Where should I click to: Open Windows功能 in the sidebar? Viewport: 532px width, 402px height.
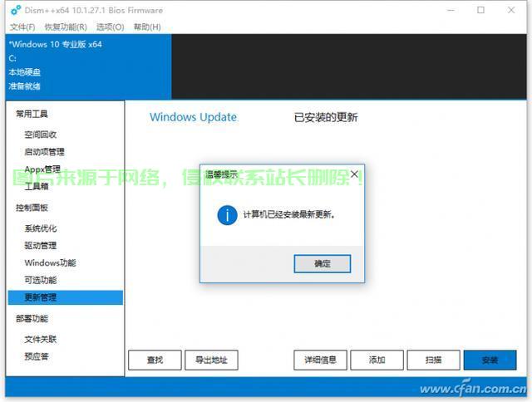point(50,262)
